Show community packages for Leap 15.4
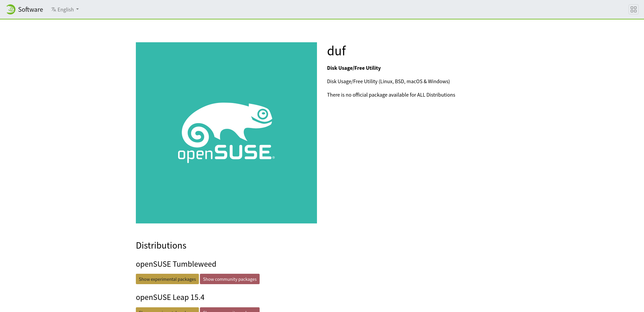The height and width of the screenshot is (312, 644). pyautogui.click(x=229, y=310)
